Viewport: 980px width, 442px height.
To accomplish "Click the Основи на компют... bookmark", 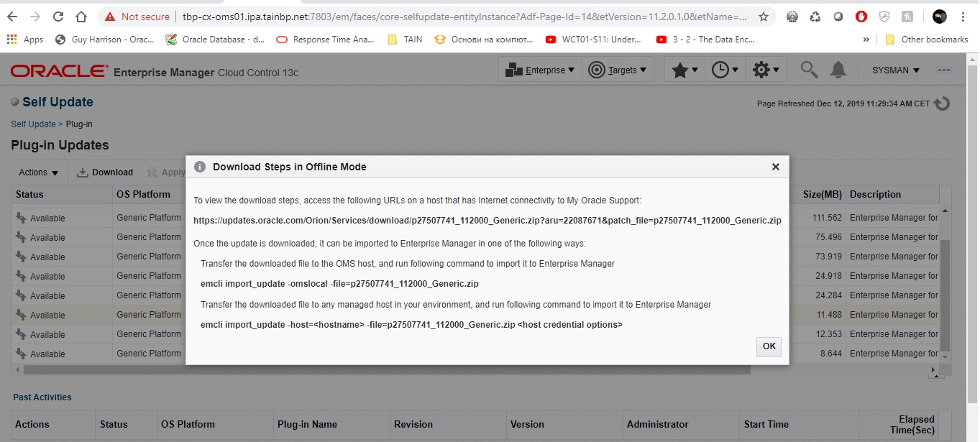I will coord(485,40).
